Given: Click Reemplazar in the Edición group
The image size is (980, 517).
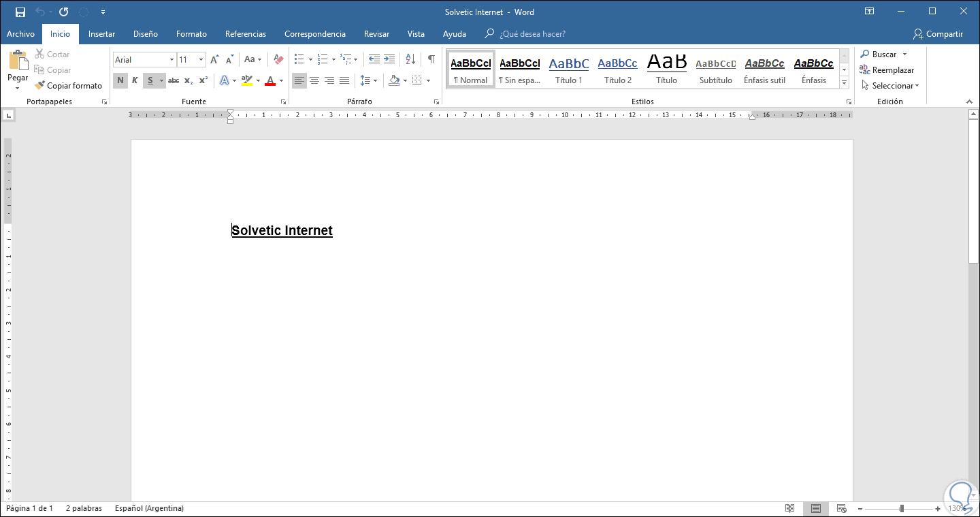Looking at the screenshot, I should pyautogui.click(x=887, y=70).
